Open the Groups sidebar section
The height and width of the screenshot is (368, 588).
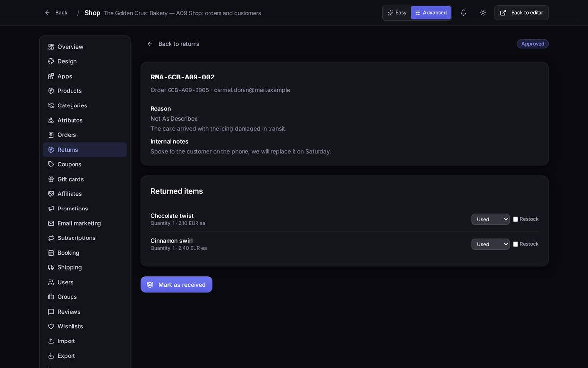[85, 297]
